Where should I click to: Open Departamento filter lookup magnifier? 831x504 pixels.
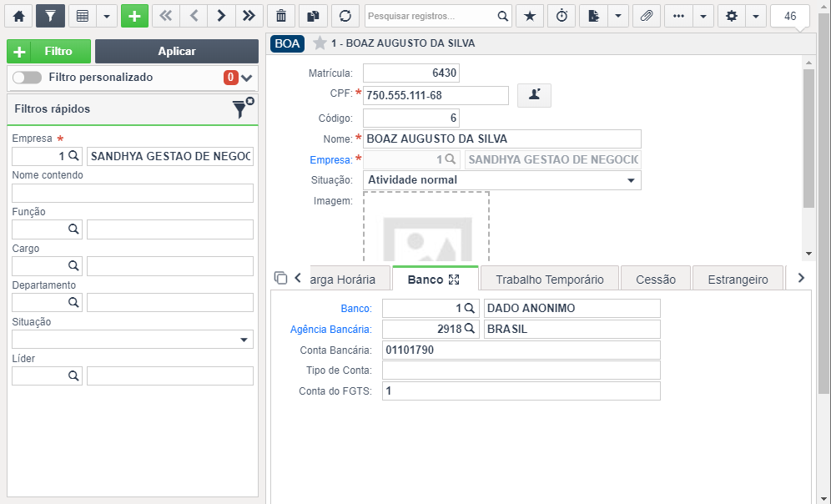73,302
